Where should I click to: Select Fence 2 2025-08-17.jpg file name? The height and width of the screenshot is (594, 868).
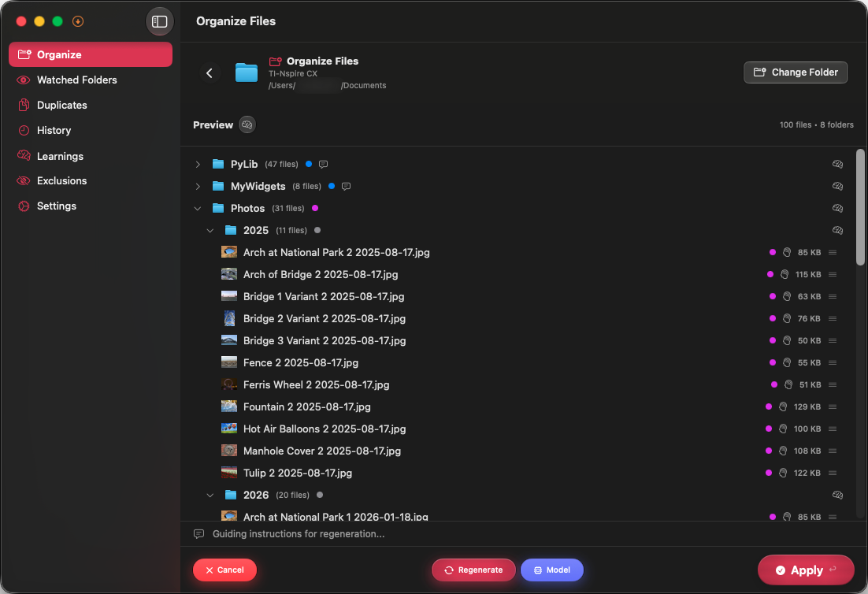[x=301, y=362]
